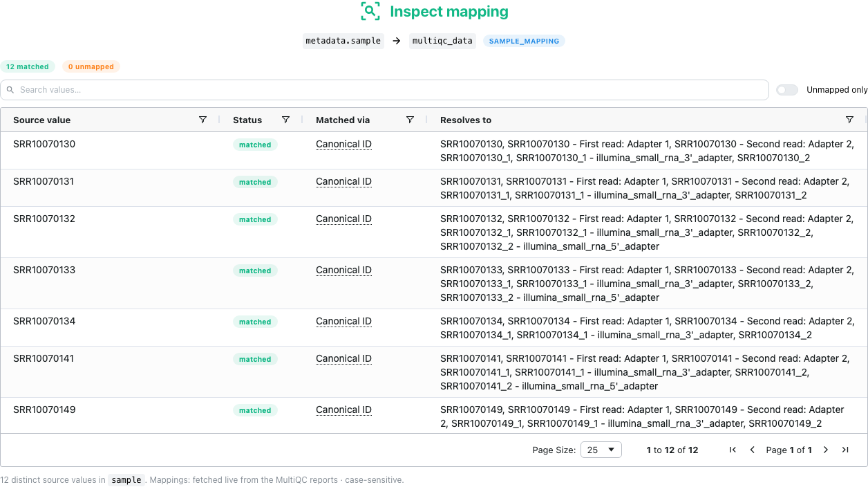Click the search magnifier icon
The image size is (868, 487).
click(10, 90)
